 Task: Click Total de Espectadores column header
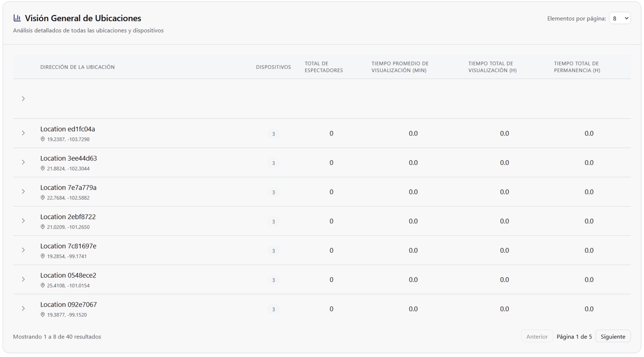323,67
